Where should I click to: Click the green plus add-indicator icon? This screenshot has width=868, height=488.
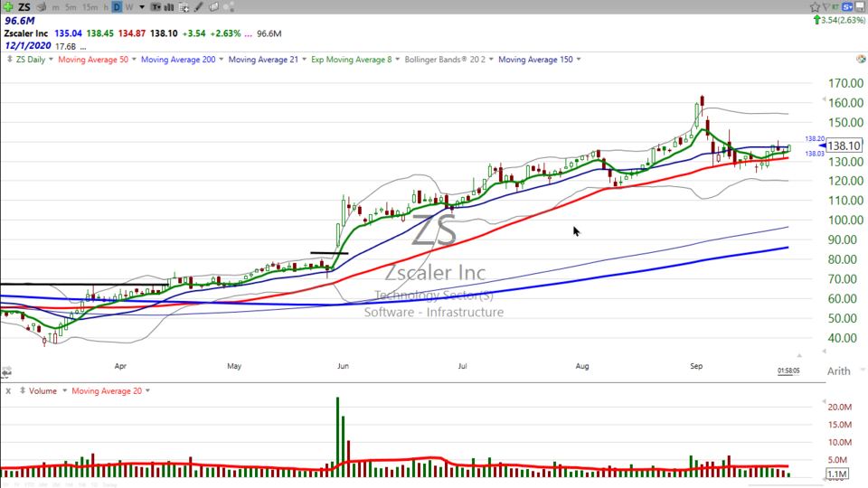(x=8, y=7)
